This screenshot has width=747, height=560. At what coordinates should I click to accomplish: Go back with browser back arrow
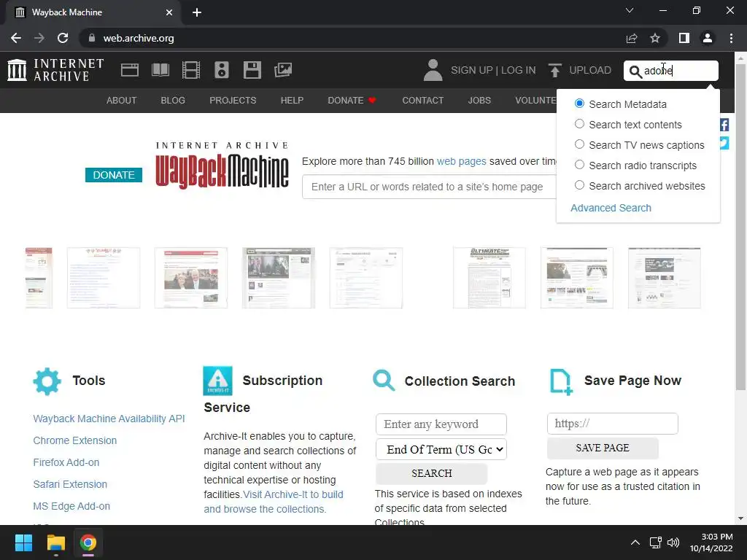coord(16,38)
